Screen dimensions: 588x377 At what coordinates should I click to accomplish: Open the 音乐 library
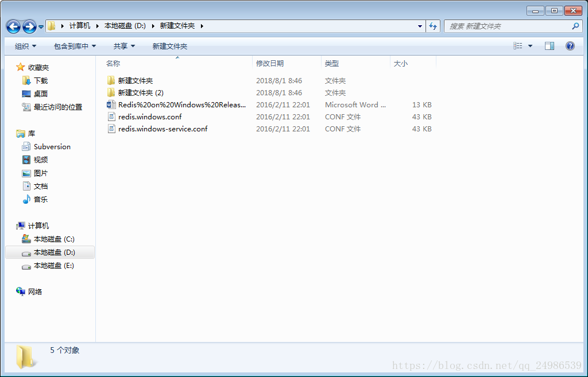(41, 199)
